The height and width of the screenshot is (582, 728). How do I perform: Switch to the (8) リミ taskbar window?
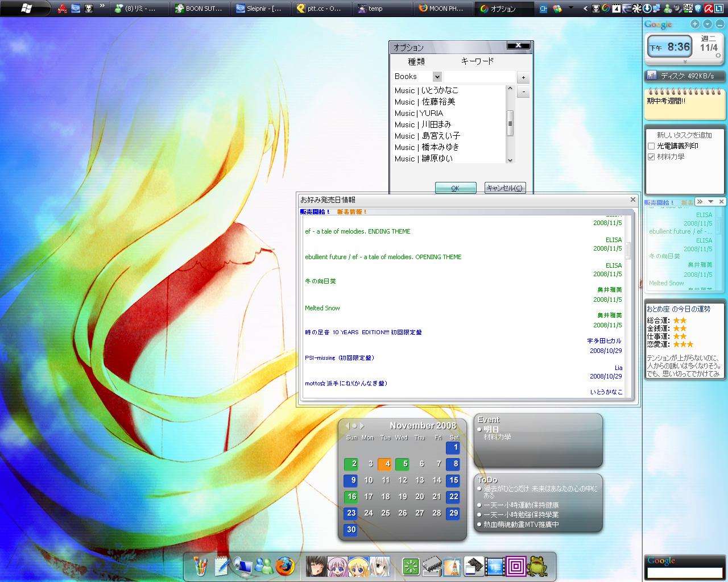coord(139,9)
